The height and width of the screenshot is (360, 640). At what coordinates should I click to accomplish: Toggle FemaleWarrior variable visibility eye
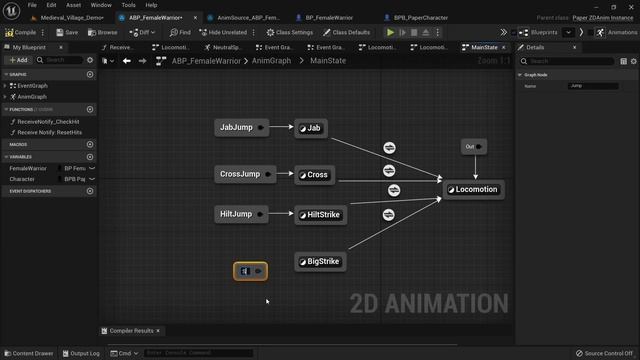click(x=92, y=168)
